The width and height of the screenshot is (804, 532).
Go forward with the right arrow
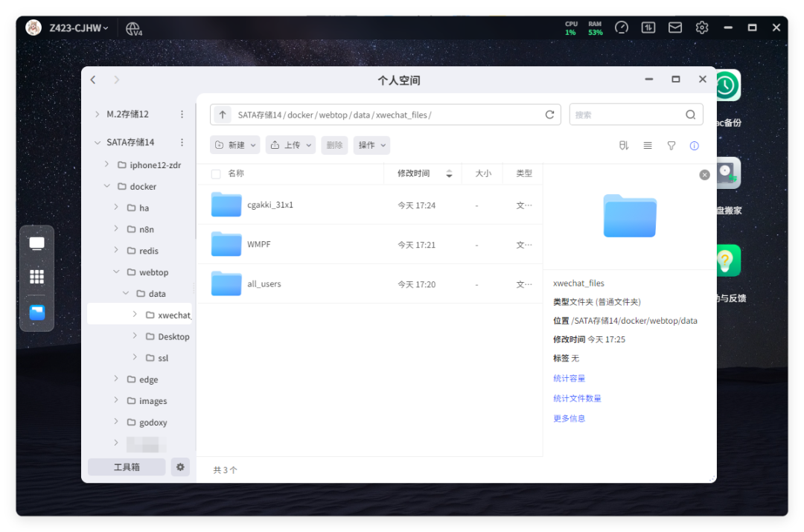[116, 80]
